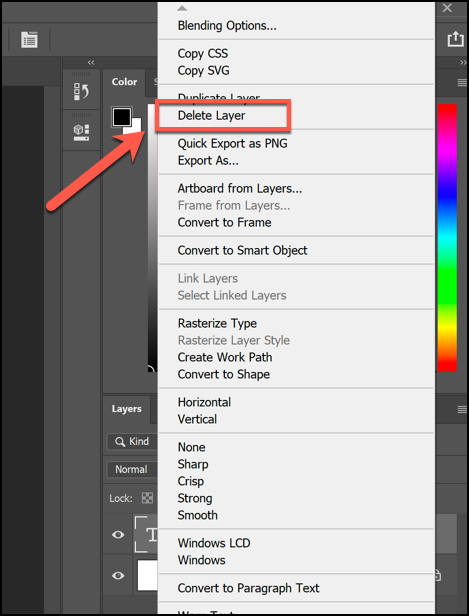Open the Kind filter dropdown
The image size is (469, 616).
click(132, 442)
